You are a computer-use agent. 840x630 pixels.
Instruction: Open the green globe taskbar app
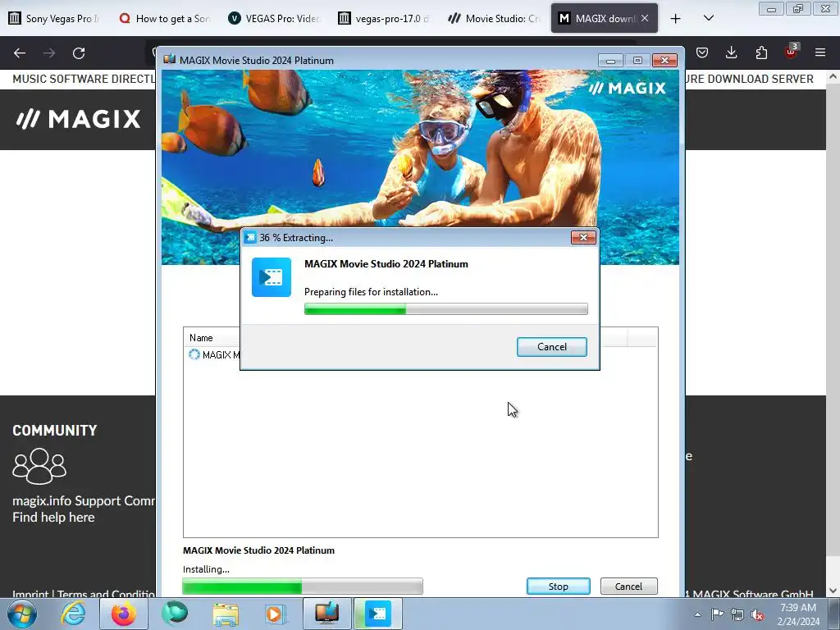pos(175,614)
